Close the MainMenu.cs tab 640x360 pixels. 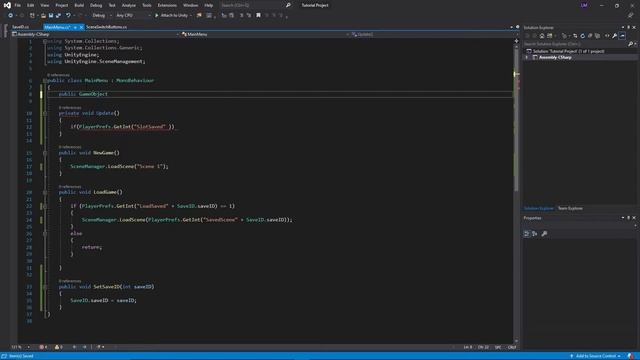[81, 27]
